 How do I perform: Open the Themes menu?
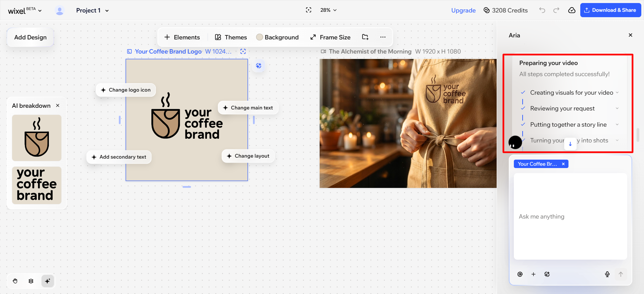click(x=231, y=37)
